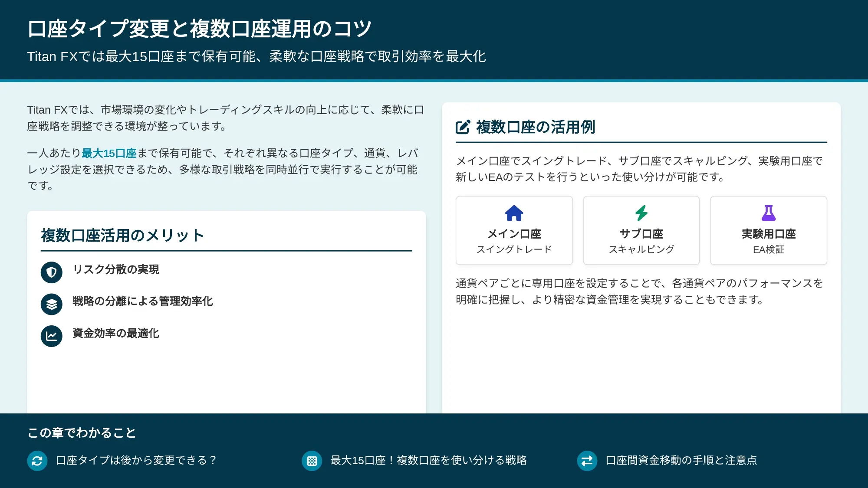Image resolution: width=868 pixels, height=488 pixels.
Task: Click the text 戦略の分離による管理効率化
Action: coord(143,301)
